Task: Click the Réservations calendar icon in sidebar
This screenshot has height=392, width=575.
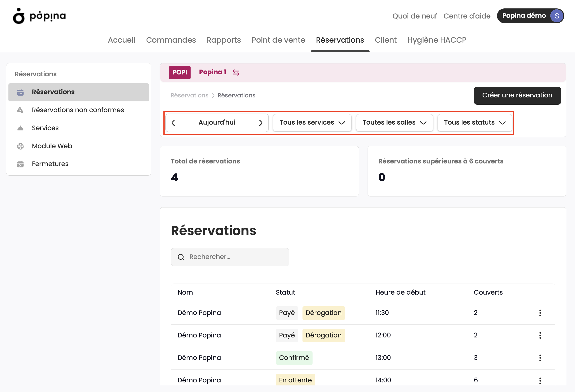Action: pos(20,92)
